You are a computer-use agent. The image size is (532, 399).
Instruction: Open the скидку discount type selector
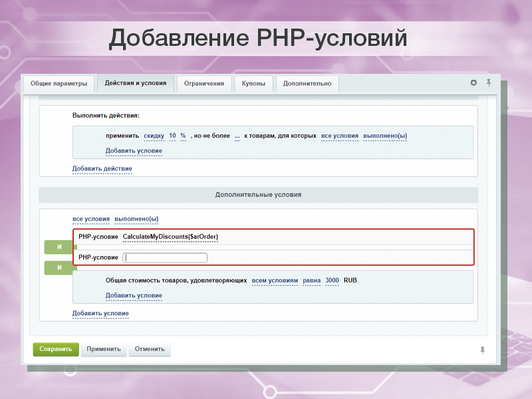pyautogui.click(x=153, y=136)
